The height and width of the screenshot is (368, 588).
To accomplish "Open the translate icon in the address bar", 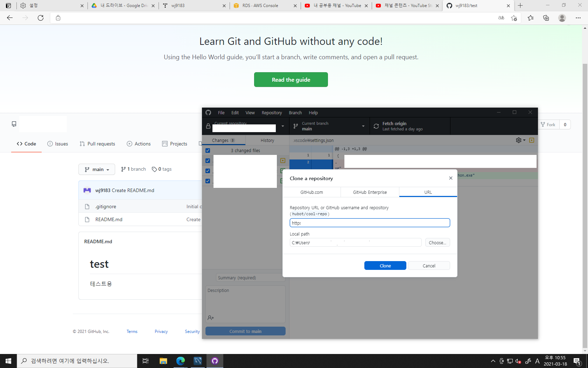I will point(501,18).
